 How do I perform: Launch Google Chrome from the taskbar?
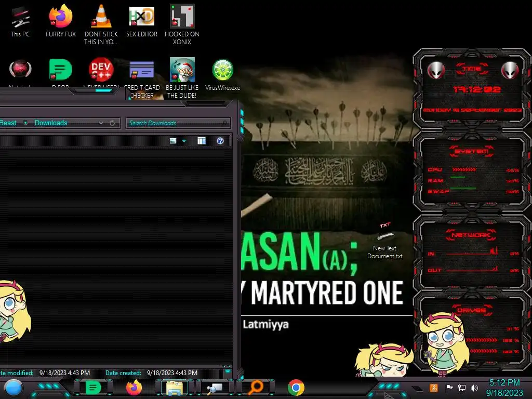tap(296, 388)
